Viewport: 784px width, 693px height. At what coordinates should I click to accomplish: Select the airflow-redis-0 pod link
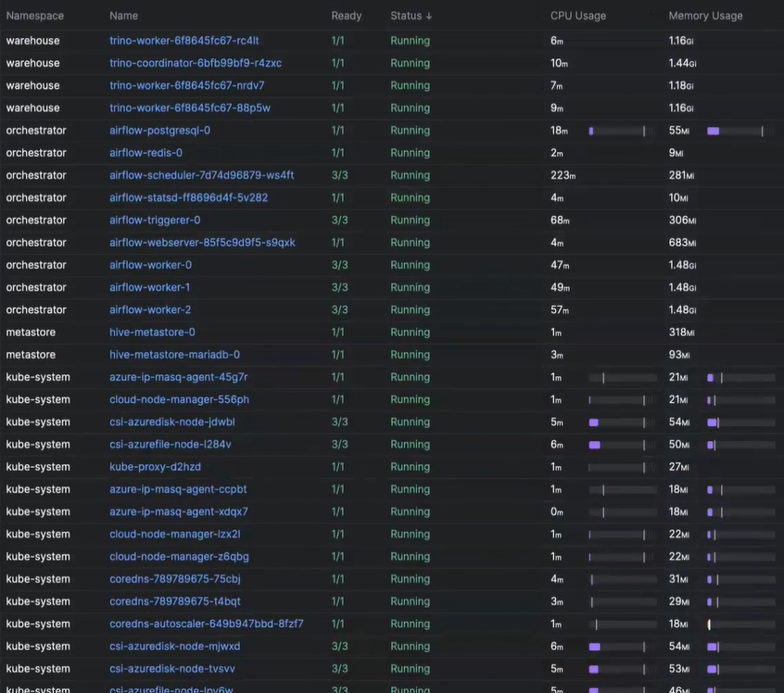pyautogui.click(x=145, y=153)
